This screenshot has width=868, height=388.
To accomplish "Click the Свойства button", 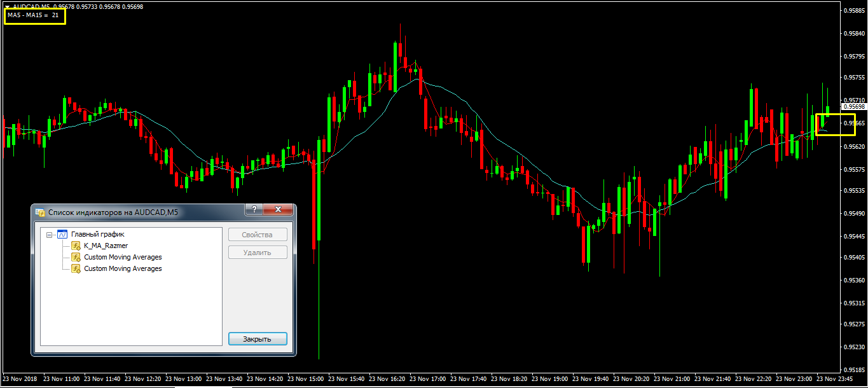I will [x=258, y=235].
